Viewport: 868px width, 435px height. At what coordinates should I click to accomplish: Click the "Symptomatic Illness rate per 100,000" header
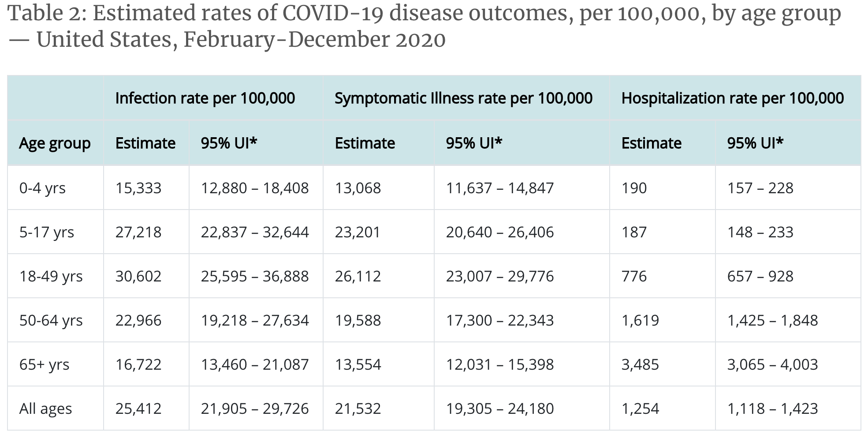point(463,98)
